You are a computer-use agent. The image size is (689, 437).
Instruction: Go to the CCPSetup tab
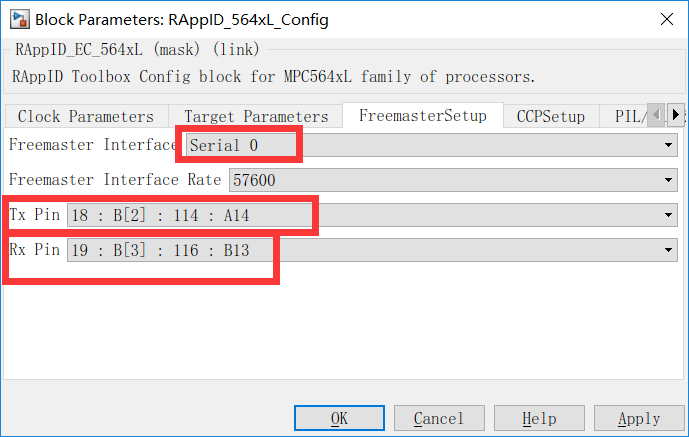[550, 116]
